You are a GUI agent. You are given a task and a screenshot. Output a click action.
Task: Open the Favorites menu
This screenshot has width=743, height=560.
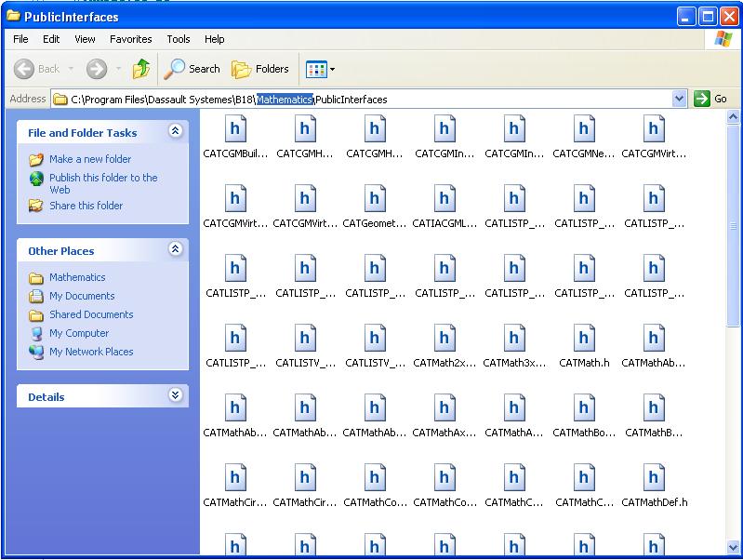[x=131, y=39]
